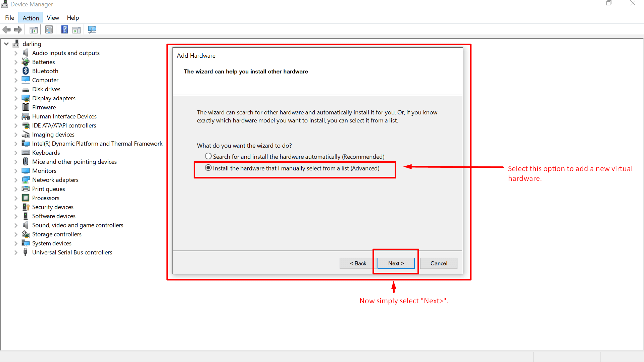Click the Disk drives icon

pos(26,89)
